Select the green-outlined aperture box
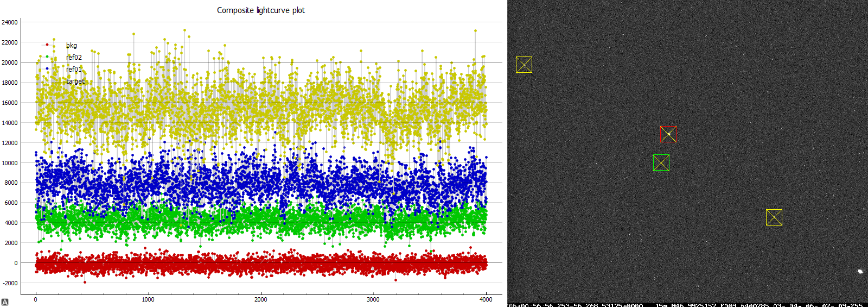This screenshot has height=307, width=868. [x=661, y=162]
